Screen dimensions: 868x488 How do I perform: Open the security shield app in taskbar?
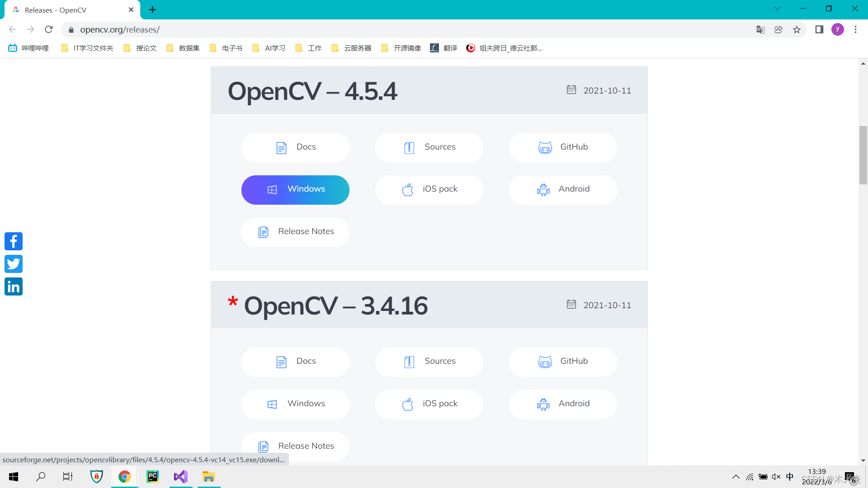96,477
